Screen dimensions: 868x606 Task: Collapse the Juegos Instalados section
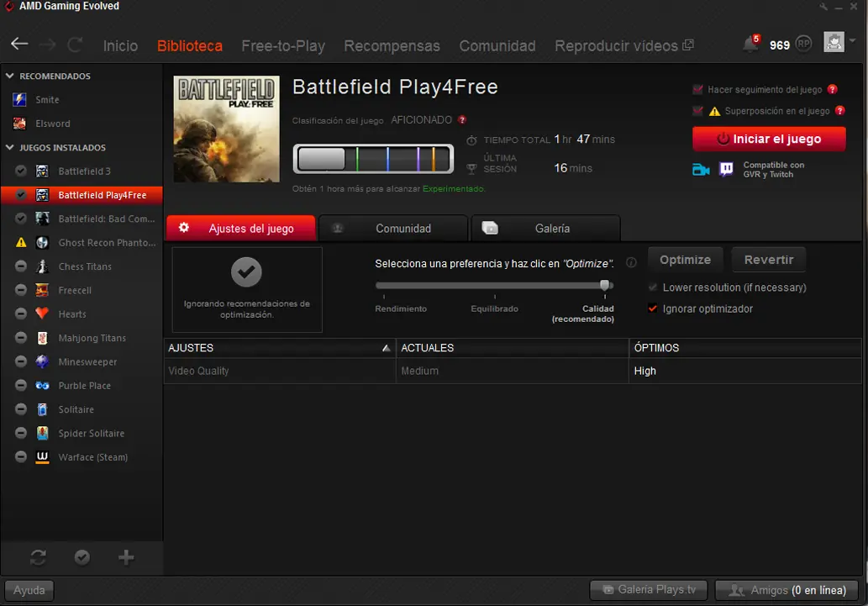[9, 147]
